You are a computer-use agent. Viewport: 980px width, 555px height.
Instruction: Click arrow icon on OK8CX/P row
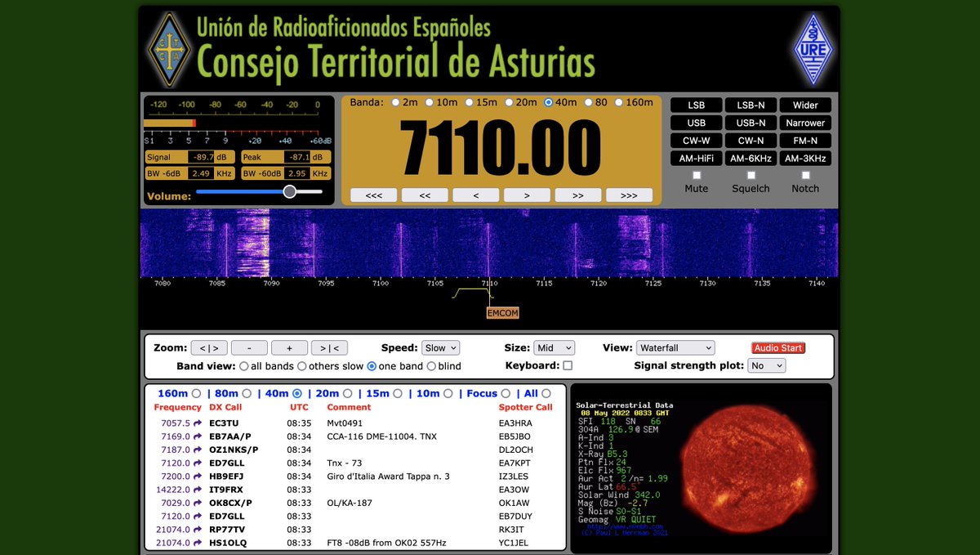(x=197, y=503)
